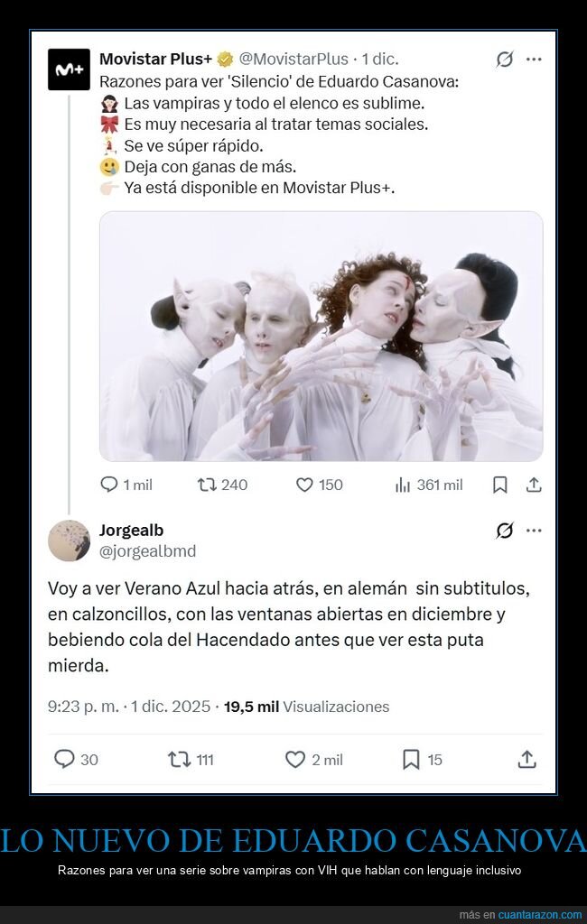Open more options on Jorgealb's tweet
The height and width of the screenshot is (924, 587).
534,531
